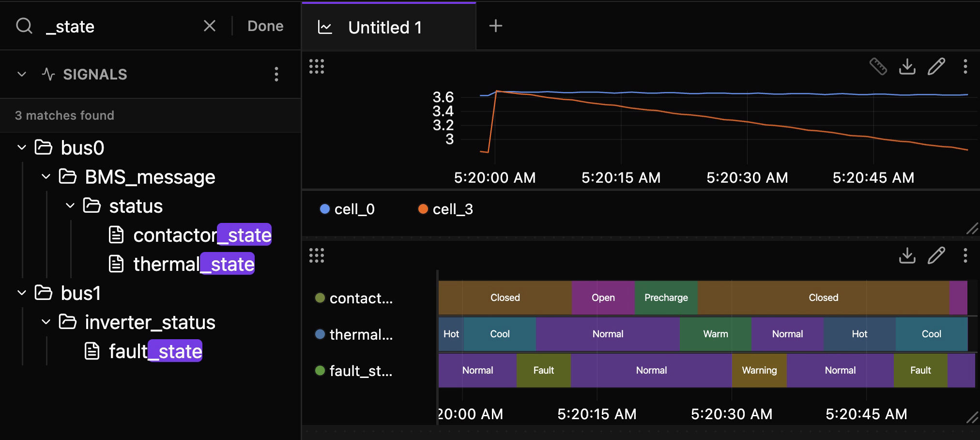The width and height of the screenshot is (980, 440).
Task: Click the ruler measure icon on top chart
Action: pyautogui.click(x=878, y=66)
